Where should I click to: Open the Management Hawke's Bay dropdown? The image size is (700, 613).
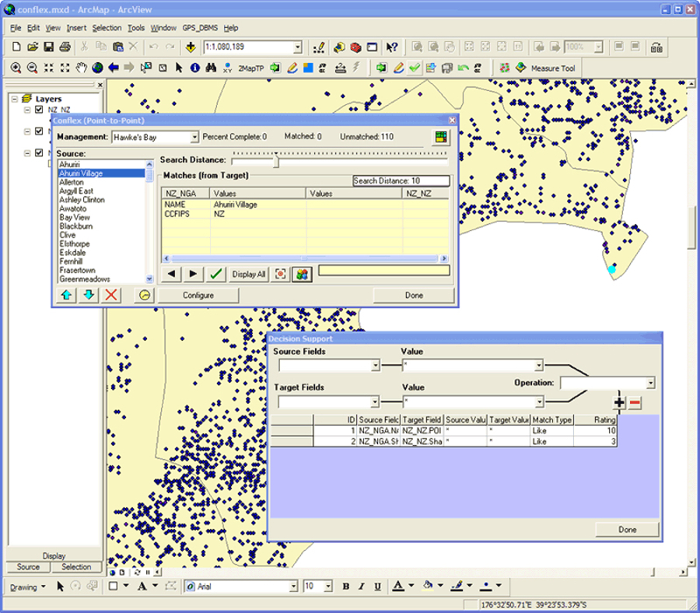coord(194,138)
